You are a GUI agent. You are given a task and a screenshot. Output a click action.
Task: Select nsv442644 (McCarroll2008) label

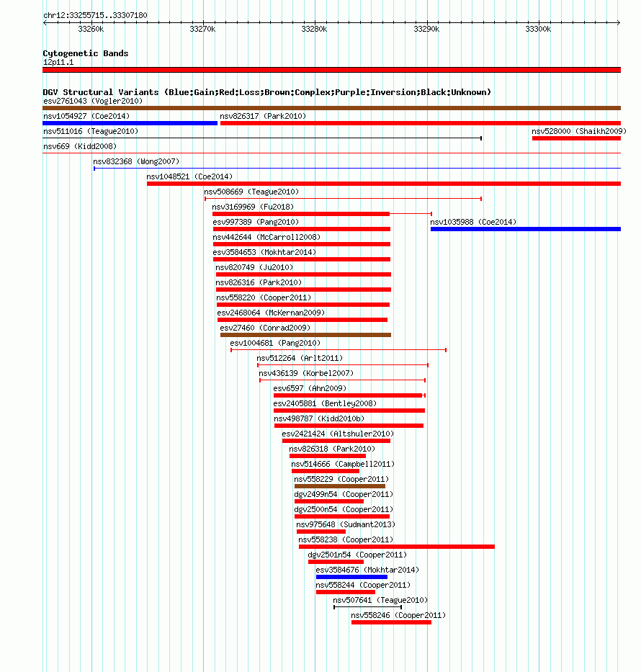coord(266,237)
